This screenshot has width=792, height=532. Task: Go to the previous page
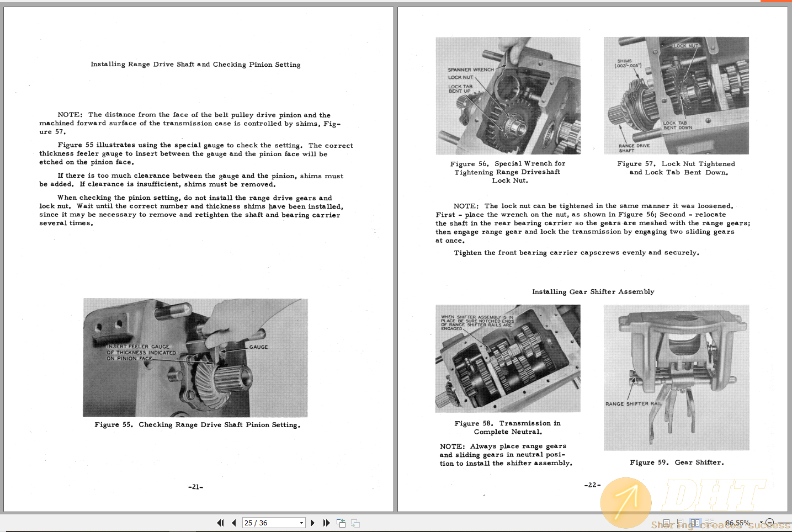[234, 523]
